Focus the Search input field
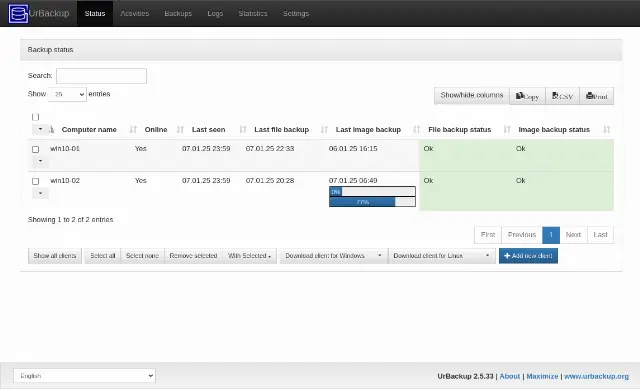Viewport: 640px width, 390px height. [101, 76]
